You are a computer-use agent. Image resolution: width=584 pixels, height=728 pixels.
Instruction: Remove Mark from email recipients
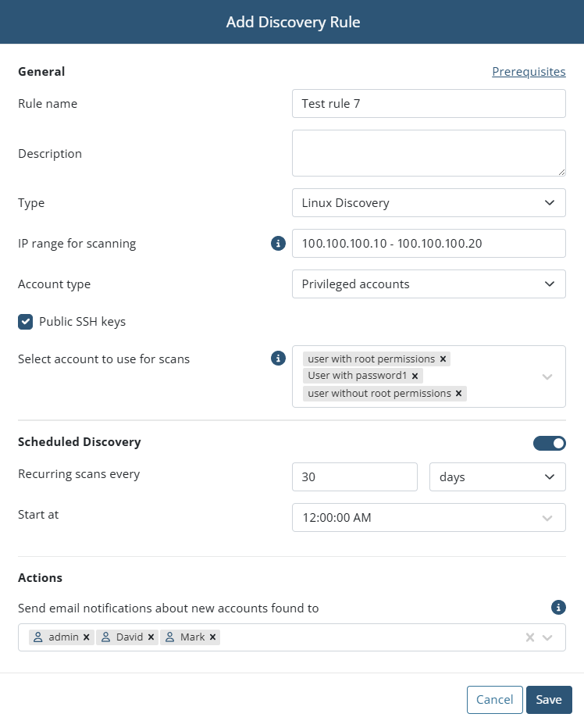(x=212, y=637)
